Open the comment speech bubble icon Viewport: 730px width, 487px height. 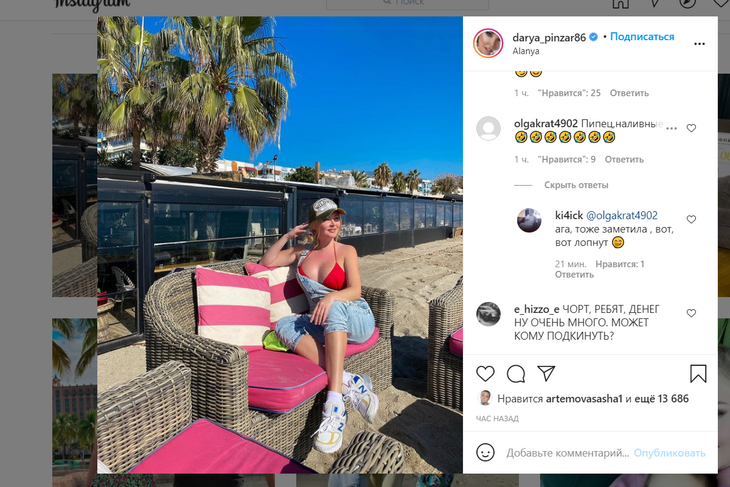516,374
